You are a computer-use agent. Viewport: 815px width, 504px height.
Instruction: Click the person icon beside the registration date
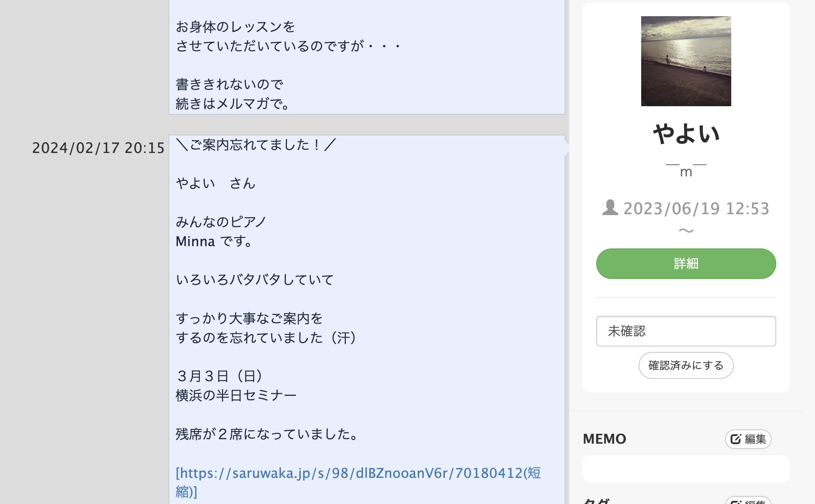[610, 207]
